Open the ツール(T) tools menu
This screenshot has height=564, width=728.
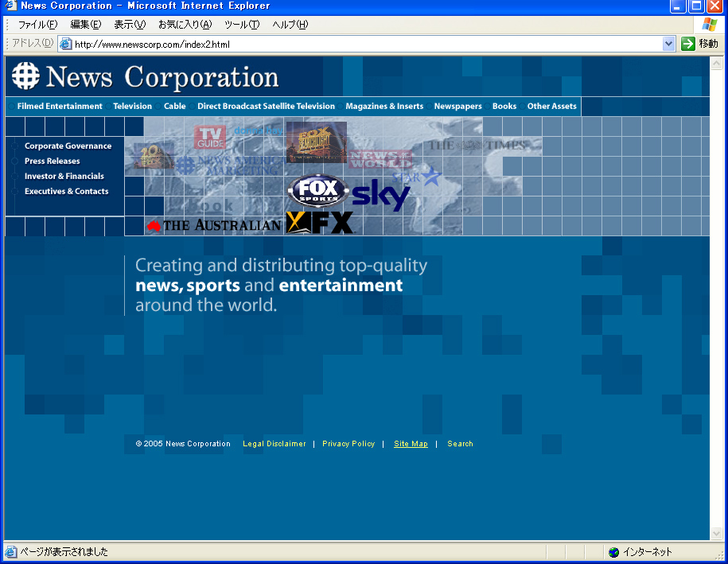tap(242, 25)
